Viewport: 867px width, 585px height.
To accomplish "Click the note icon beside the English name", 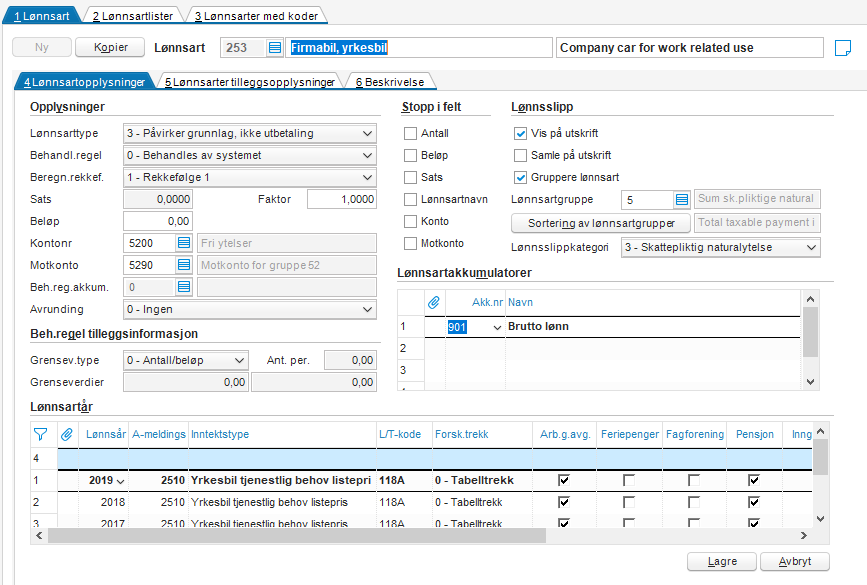I will [842, 48].
